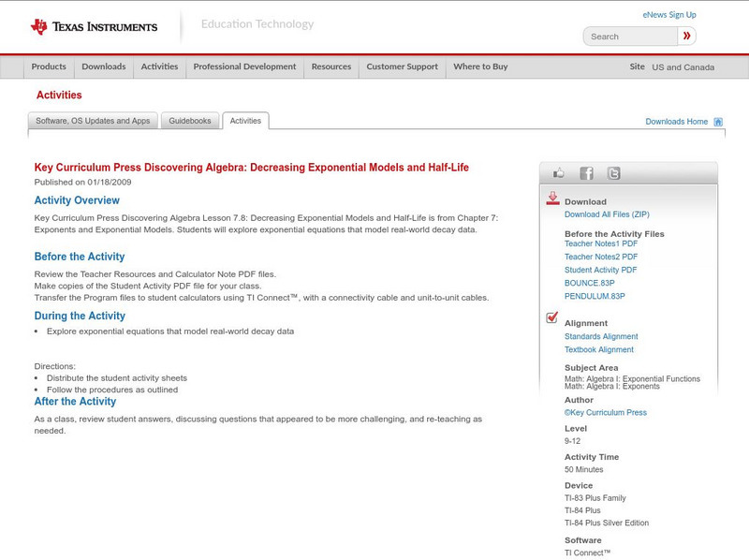Share the activity via the Twitter icon

(613, 173)
